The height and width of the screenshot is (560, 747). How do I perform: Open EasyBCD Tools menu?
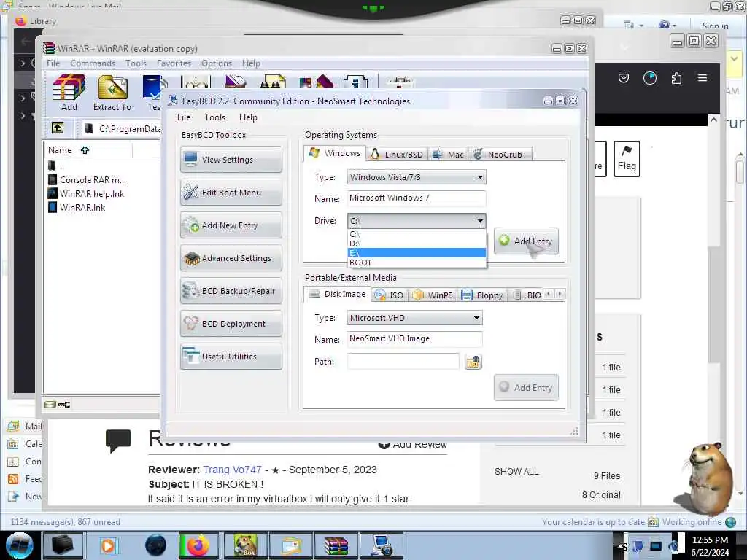215,117
